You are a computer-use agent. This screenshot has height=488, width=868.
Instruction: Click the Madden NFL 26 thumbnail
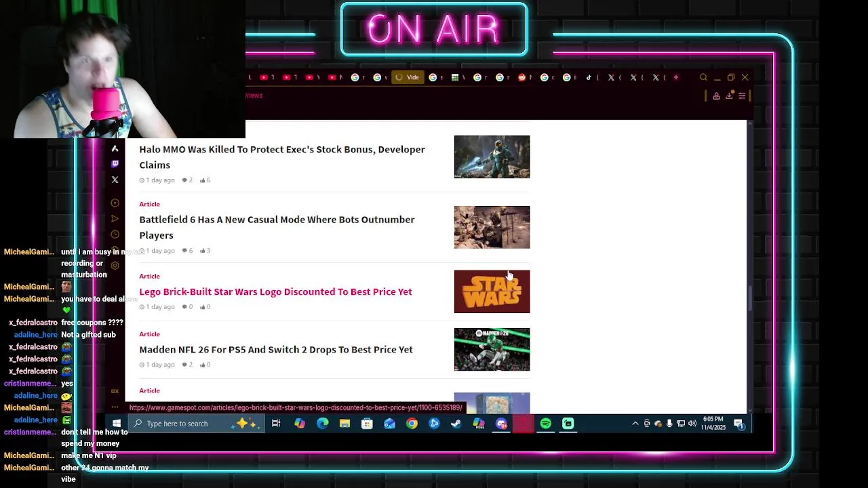(492, 350)
